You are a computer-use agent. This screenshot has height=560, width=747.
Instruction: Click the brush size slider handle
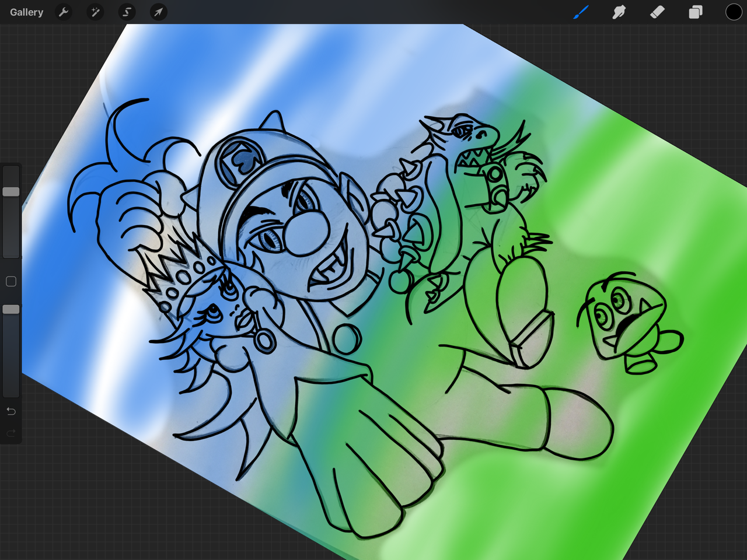[x=11, y=191]
